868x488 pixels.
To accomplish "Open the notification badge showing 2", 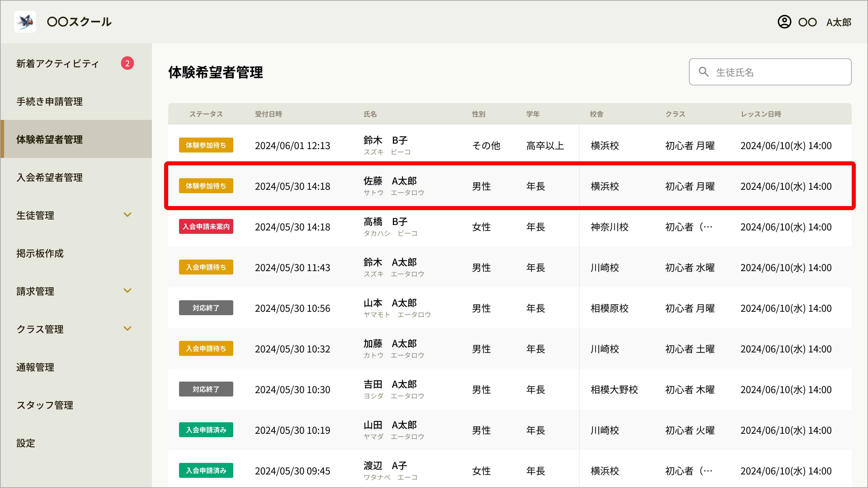I will pyautogui.click(x=127, y=63).
